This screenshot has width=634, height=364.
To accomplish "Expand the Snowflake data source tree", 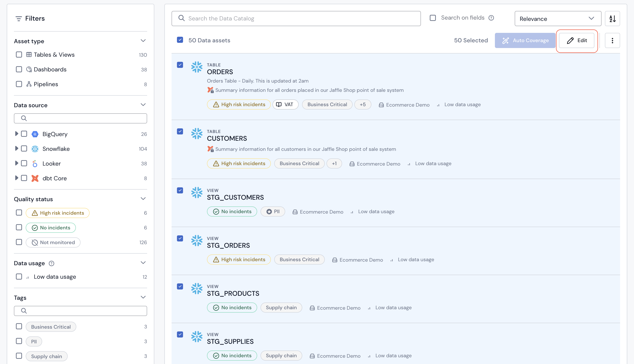I will pos(16,149).
